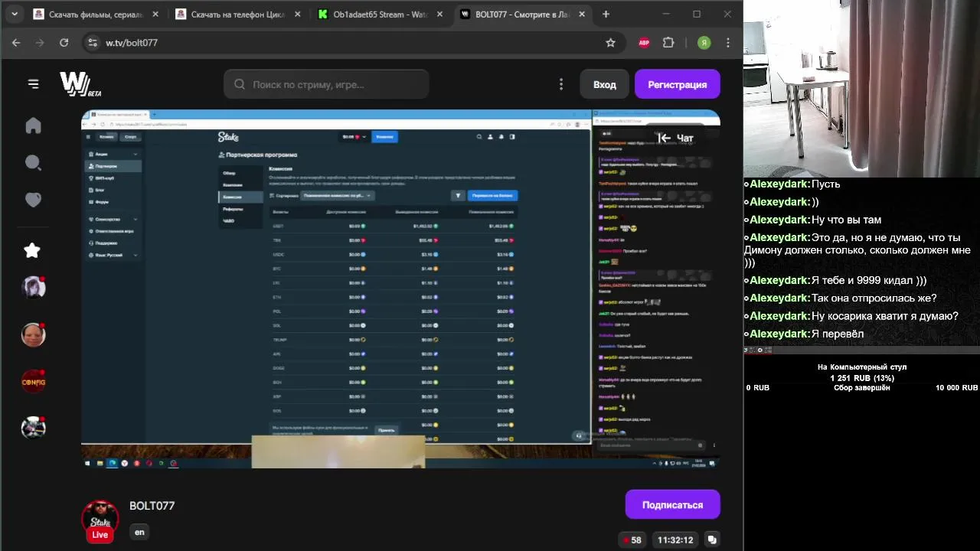Open the Chrome extensions puzzle icon

[668, 43]
